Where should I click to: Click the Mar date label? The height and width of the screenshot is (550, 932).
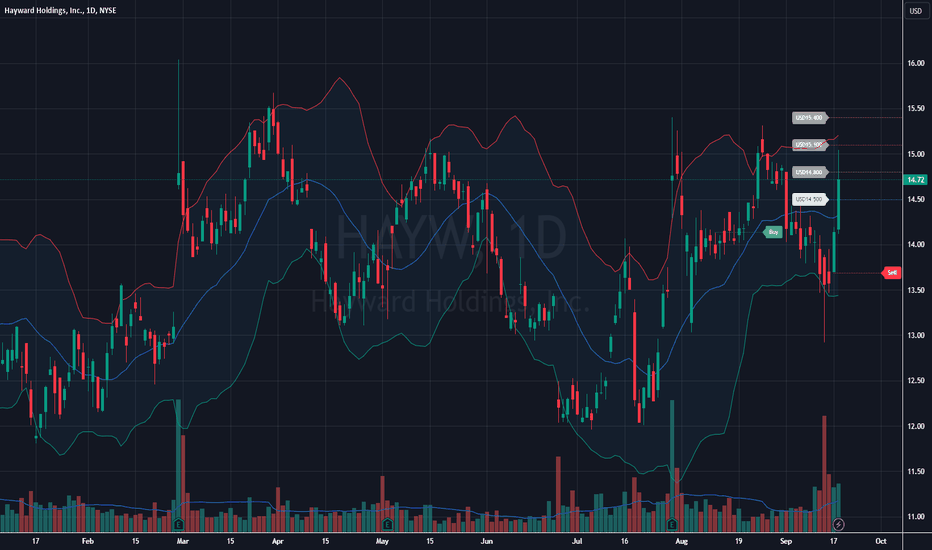[182, 541]
